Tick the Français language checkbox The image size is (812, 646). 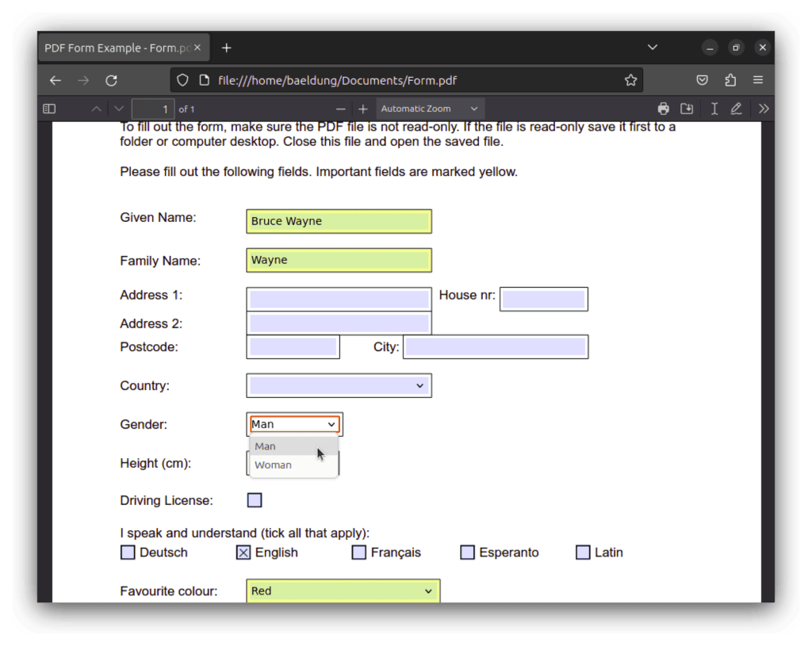click(x=359, y=552)
